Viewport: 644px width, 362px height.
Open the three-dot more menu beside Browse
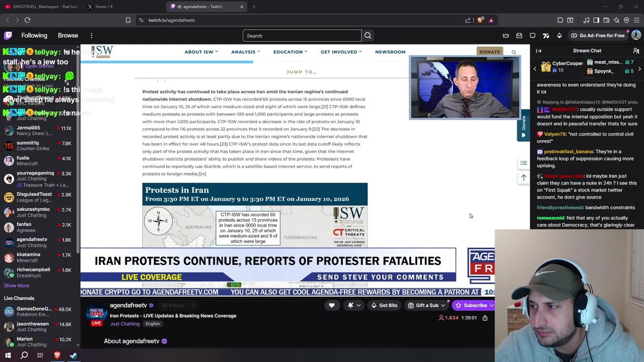(x=92, y=36)
